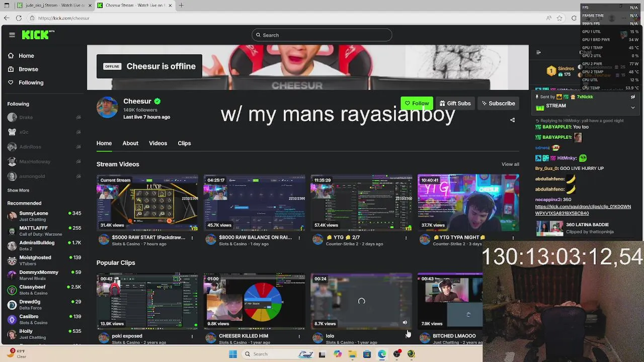Open AdinRoss channel from sidebar
This screenshot has height=362, width=644.
[x=44, y=147]
